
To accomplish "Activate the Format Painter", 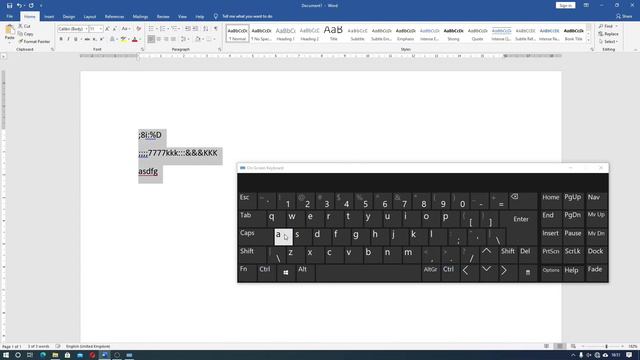I will tap(34, 42).
